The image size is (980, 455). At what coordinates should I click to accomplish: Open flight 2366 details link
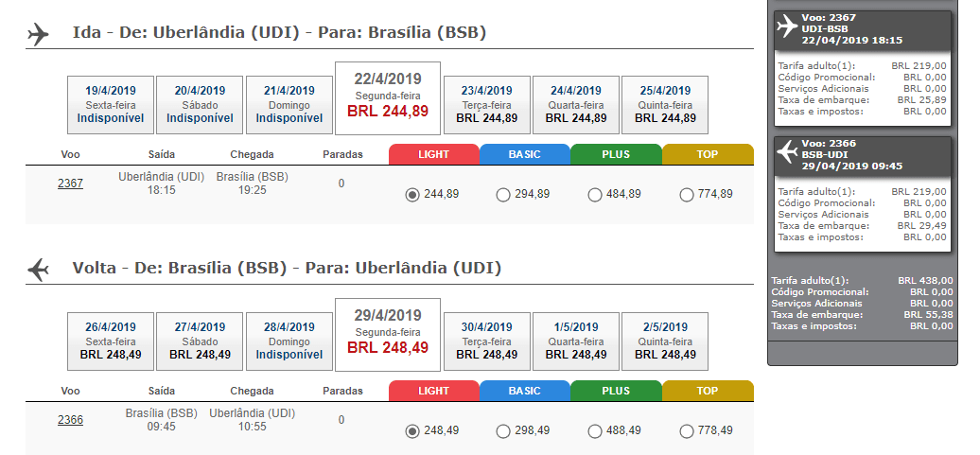[70, 419]
